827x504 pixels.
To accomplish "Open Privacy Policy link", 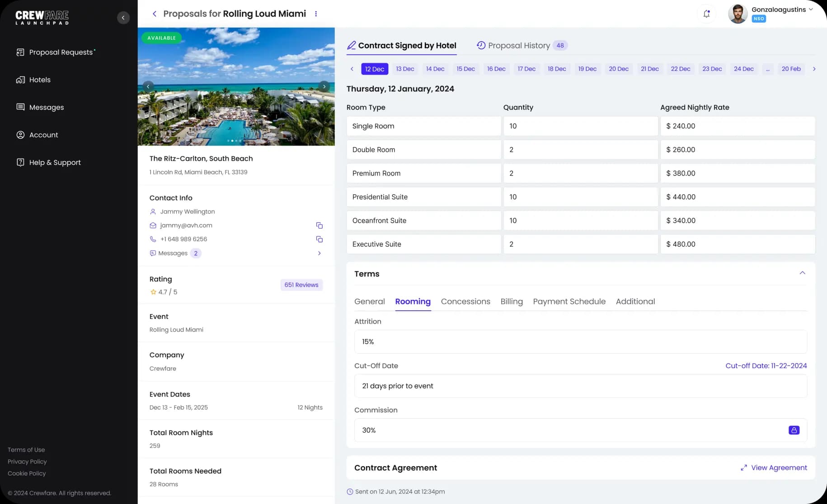I will [x=27, y=462].
